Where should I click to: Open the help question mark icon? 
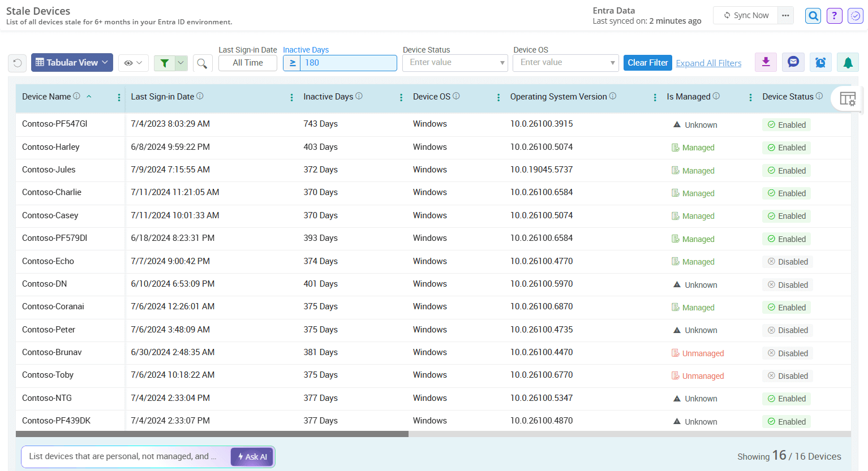pos(834,15)
